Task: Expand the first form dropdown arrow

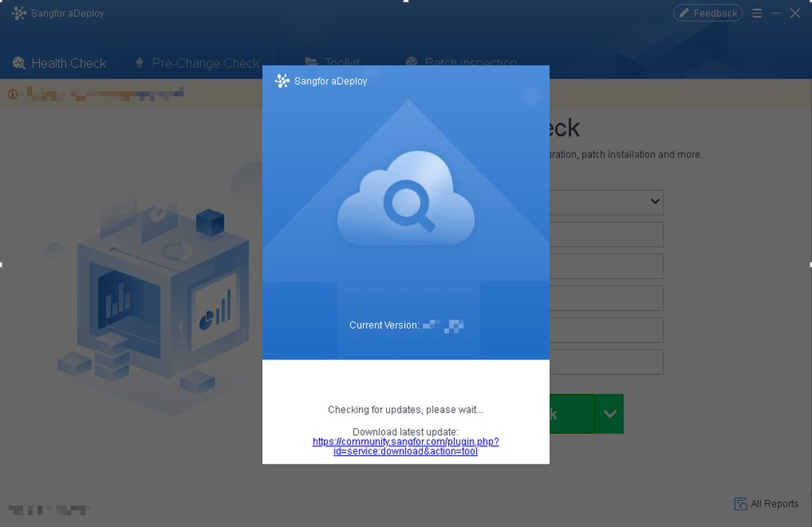Action: pyautogui.click(x=654, y=201)
